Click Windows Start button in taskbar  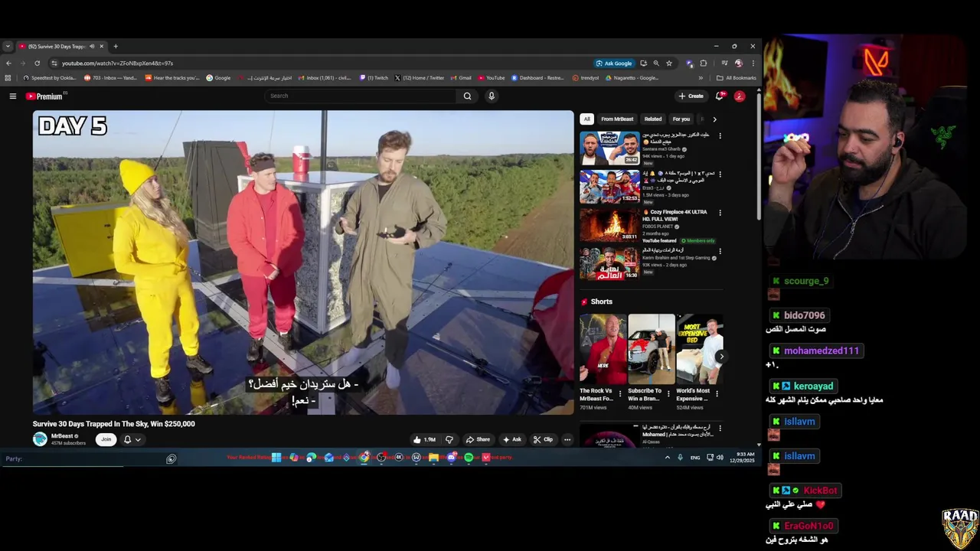coord(276,458)
